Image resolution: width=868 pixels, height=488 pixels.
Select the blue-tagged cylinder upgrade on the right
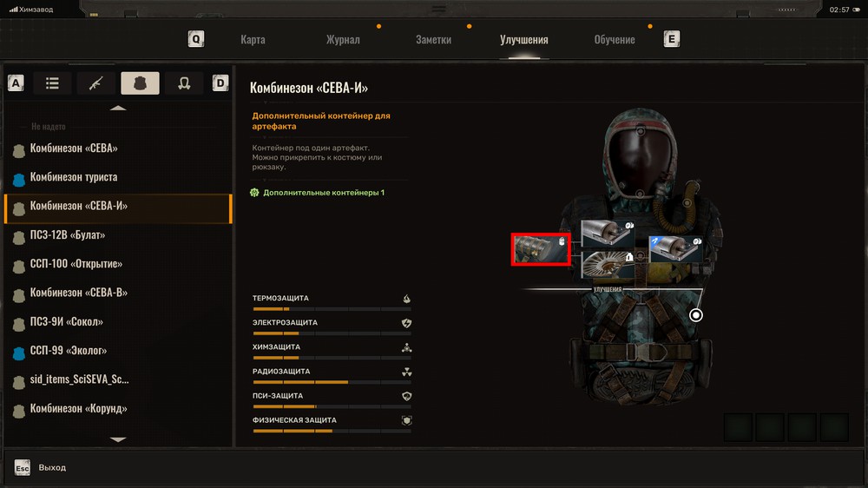tap(675, 249)
